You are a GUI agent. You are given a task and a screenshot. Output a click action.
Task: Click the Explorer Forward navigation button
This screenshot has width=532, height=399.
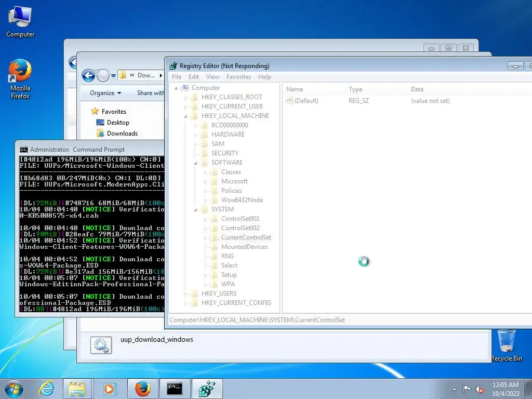[103, 75]
